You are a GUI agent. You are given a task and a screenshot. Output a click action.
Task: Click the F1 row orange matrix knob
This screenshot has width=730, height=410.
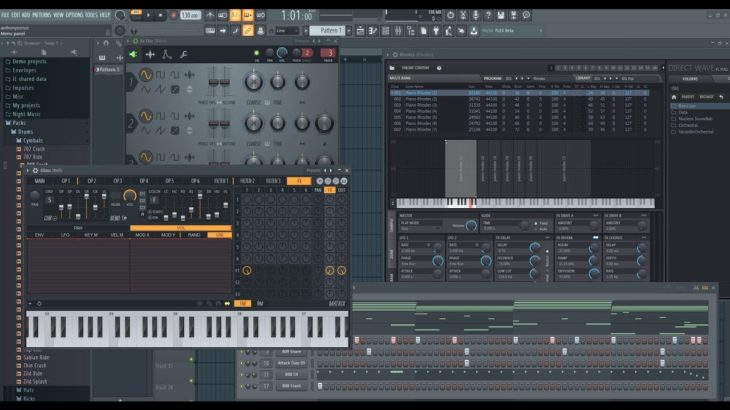point(247,270)
